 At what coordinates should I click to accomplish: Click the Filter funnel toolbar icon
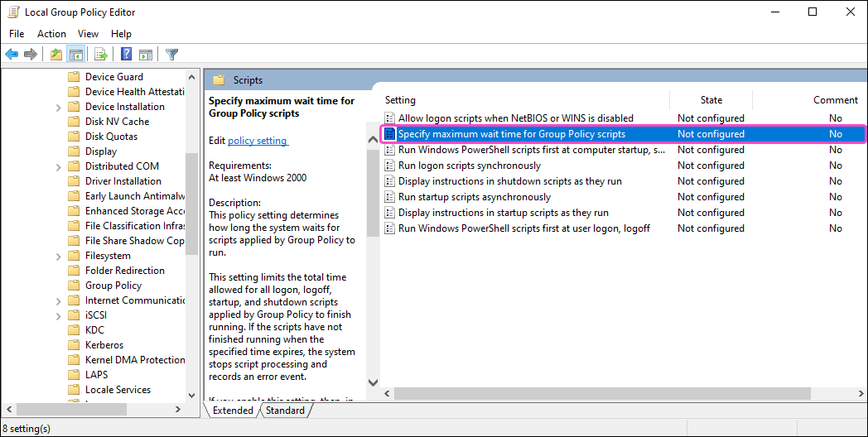click(171, 54)
